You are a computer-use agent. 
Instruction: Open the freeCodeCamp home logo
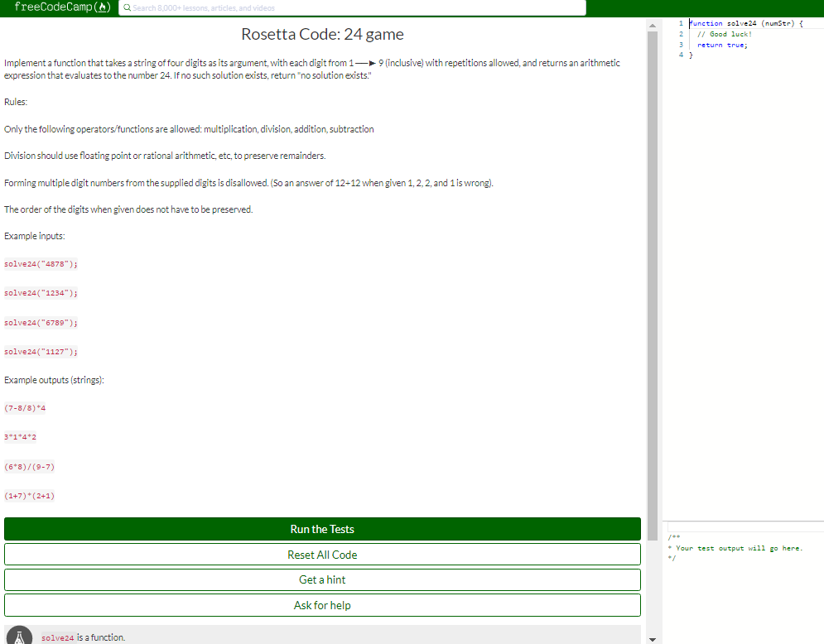coord(63,7)
